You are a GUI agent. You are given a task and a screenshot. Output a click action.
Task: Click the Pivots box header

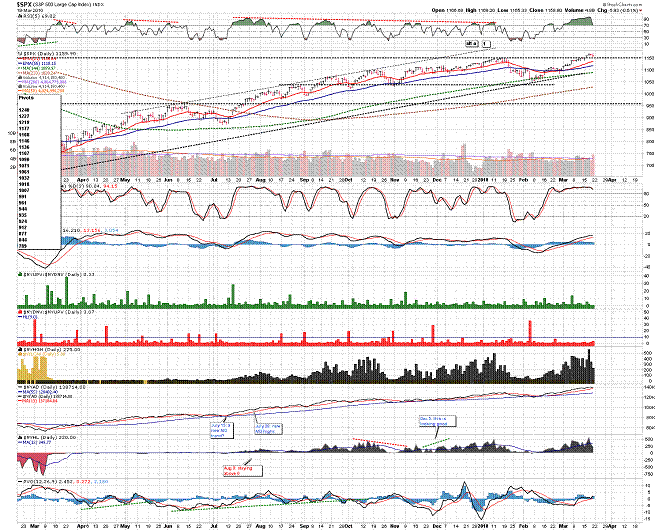26,98
